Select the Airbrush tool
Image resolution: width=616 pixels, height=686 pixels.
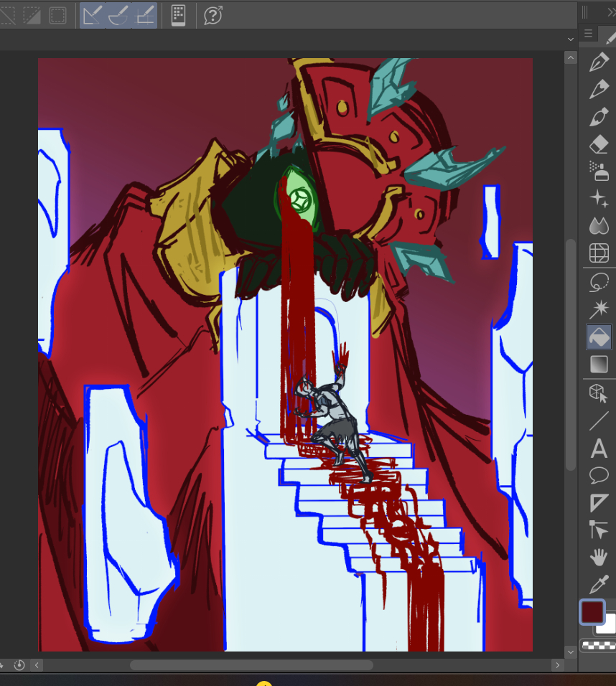pos(598,171)
